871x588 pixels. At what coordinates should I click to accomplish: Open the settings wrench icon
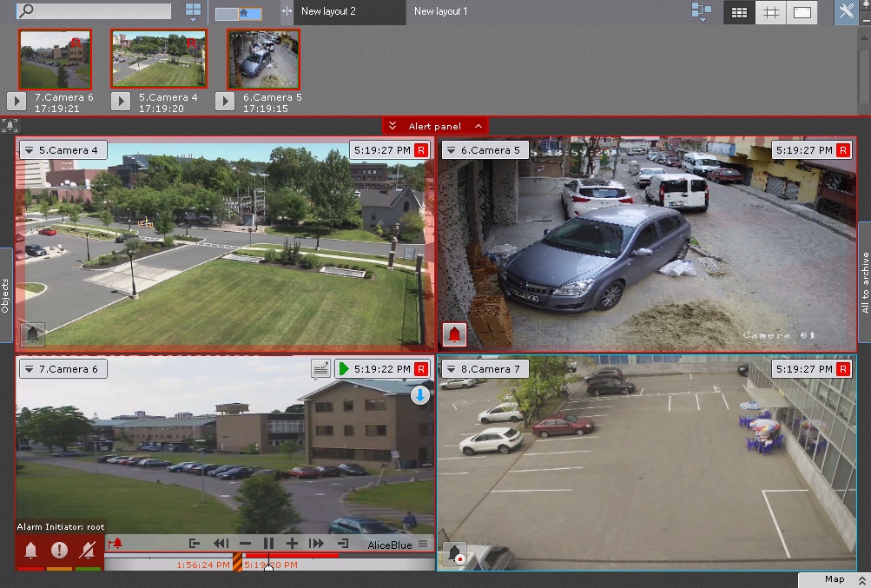coord(846,12)
